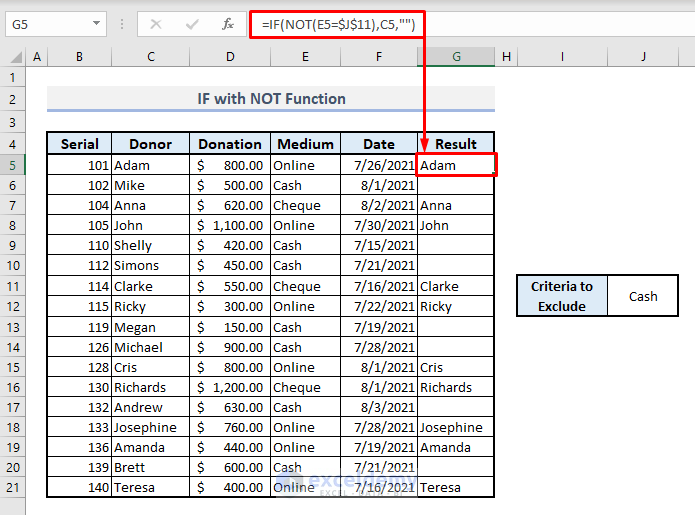The height and width of the screenshot is (515, 695).
Task: Click the 'Criteria to Exclude' label cell
Action: 562,296
